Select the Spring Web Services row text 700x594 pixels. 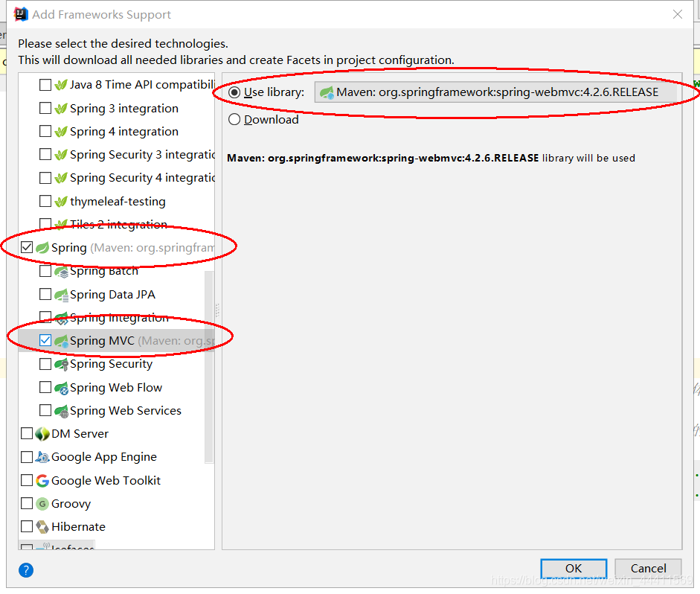point(126,411)
